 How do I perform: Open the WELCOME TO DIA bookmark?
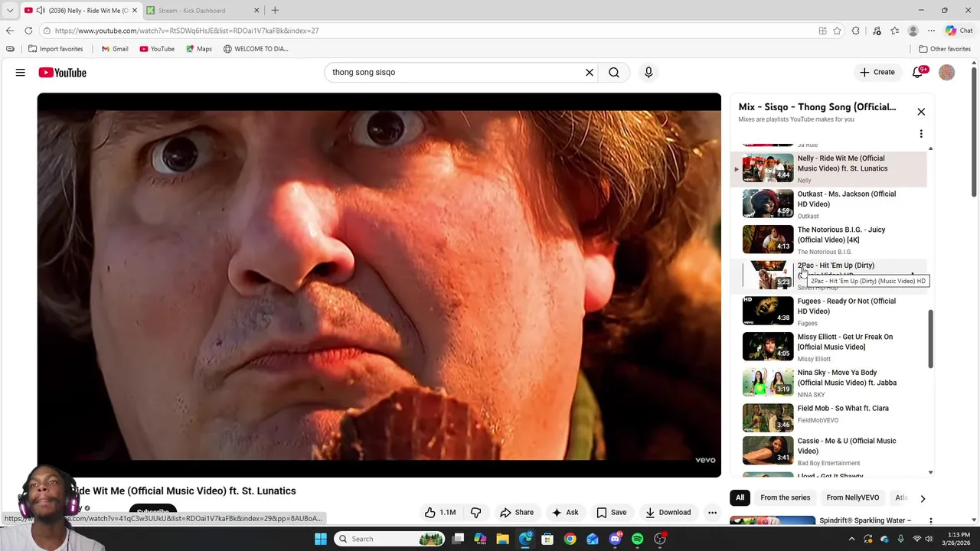tap(256, 49)
